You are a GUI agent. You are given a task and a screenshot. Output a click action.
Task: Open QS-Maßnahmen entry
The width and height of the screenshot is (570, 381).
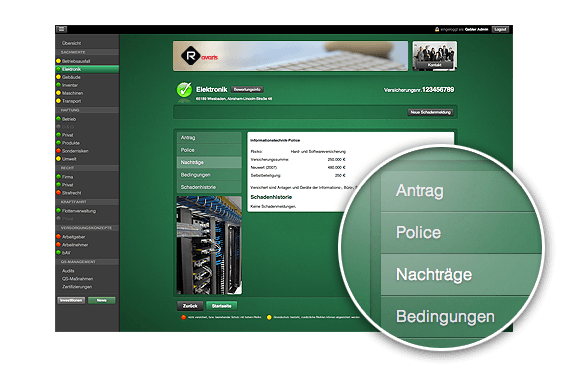pos(77,279)
